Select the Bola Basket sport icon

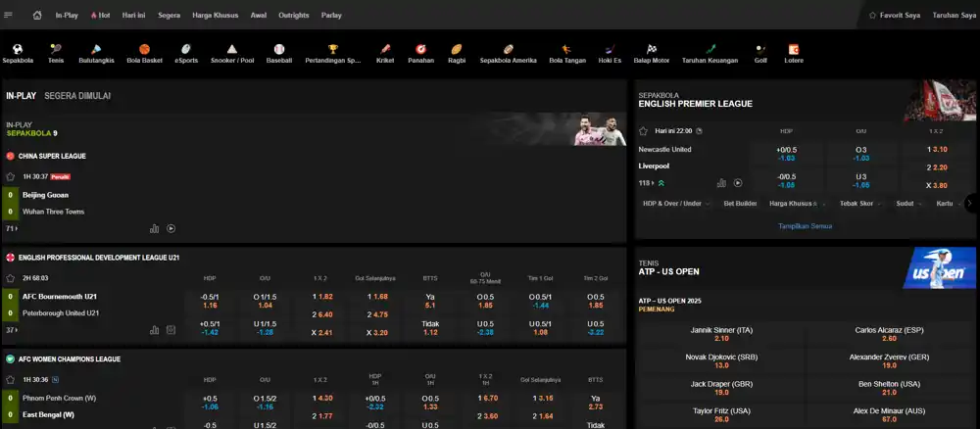point(144,49)
